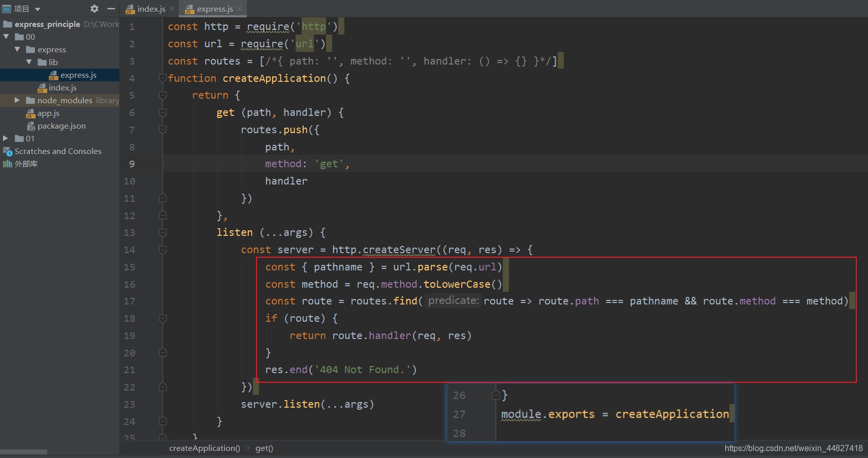The image size is (868, 458).
Task: Open express.js in project tree
Action: pos(78,75)
